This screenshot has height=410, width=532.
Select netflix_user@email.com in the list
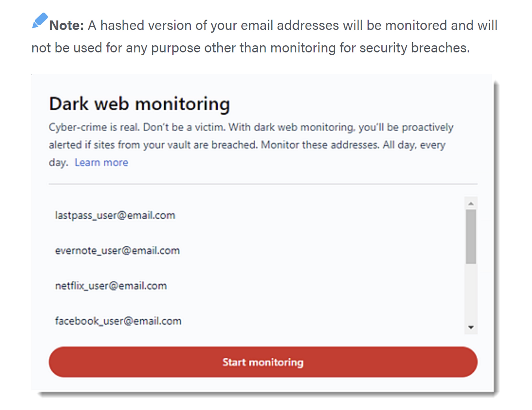[111, 286]
